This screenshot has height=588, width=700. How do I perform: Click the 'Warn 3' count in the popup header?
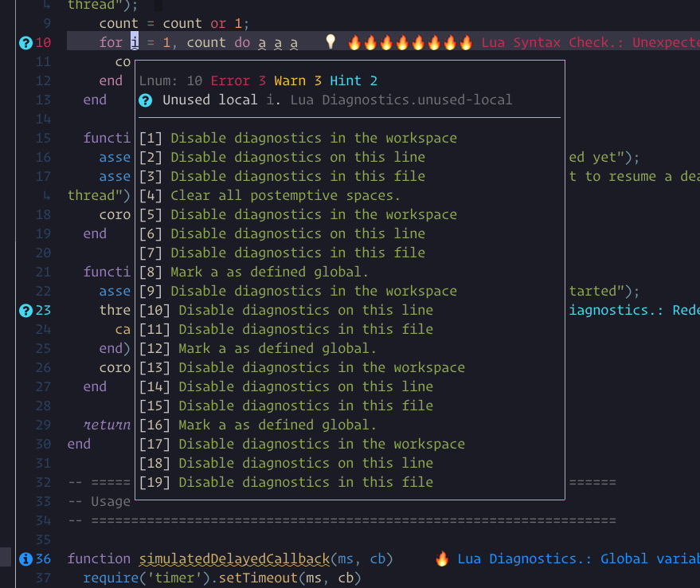point(298,81)
